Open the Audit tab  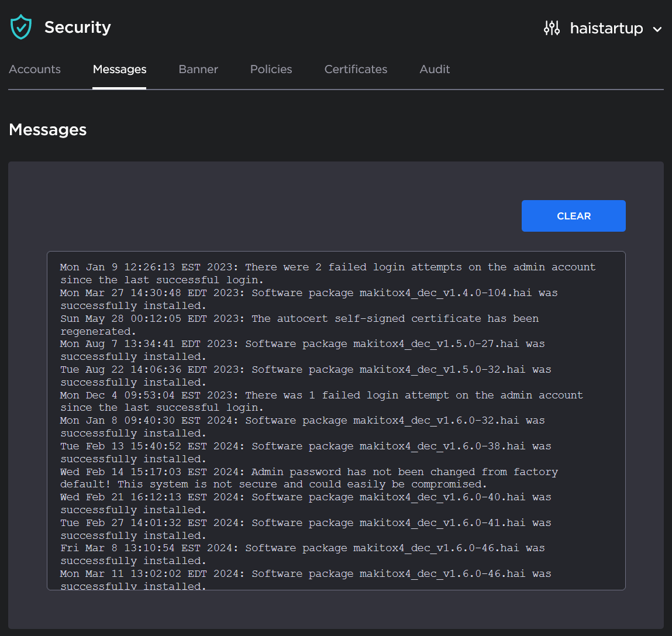point(435,69)
